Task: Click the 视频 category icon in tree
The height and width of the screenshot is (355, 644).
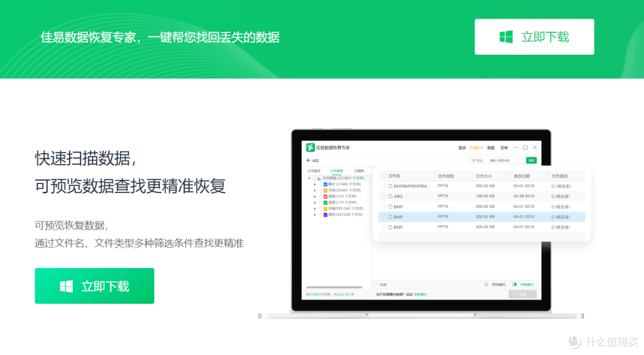Action: [x=326, y=197]
